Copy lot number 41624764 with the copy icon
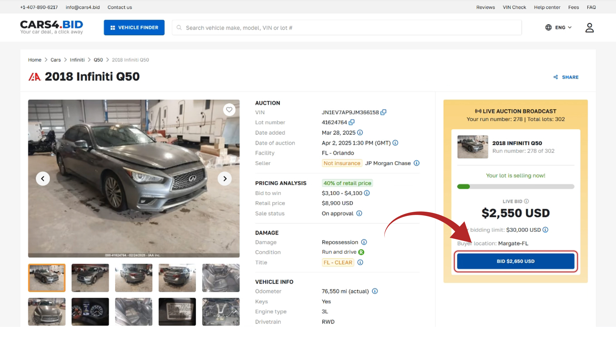Screen dimensions: 616x364 (352, 122)
